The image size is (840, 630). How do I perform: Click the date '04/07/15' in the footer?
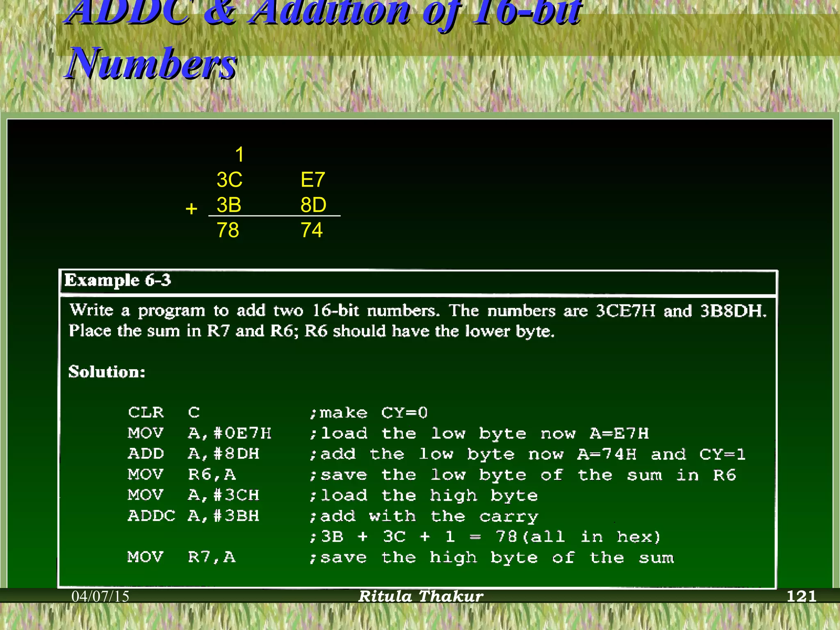pyautogui.click(x=100, y=596)
